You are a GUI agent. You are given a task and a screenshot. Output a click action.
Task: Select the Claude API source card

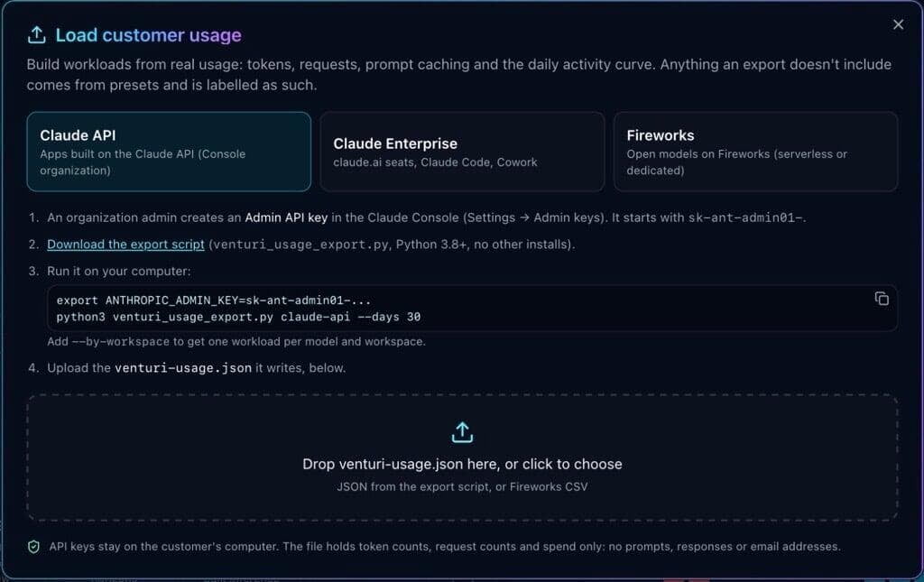pyautogui.click(x=169, y=152)
